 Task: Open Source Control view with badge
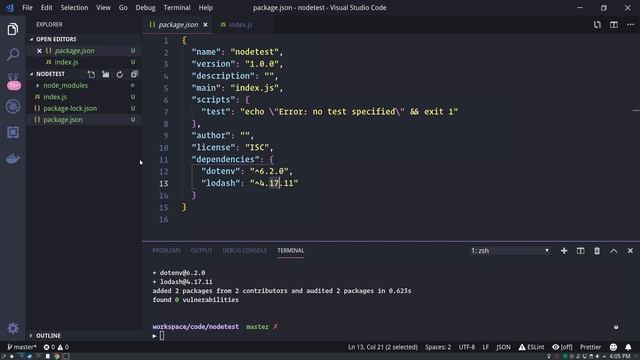[x=13, y=81]
